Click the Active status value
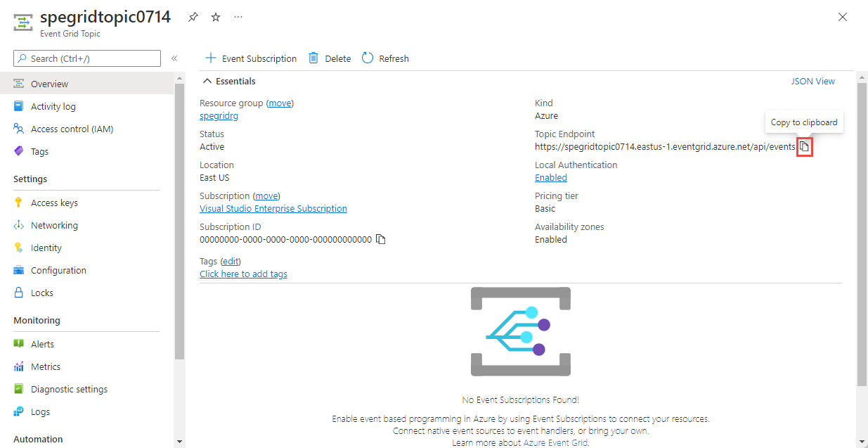The width and height of the screenshot is (868, 448). pos(212,146)
